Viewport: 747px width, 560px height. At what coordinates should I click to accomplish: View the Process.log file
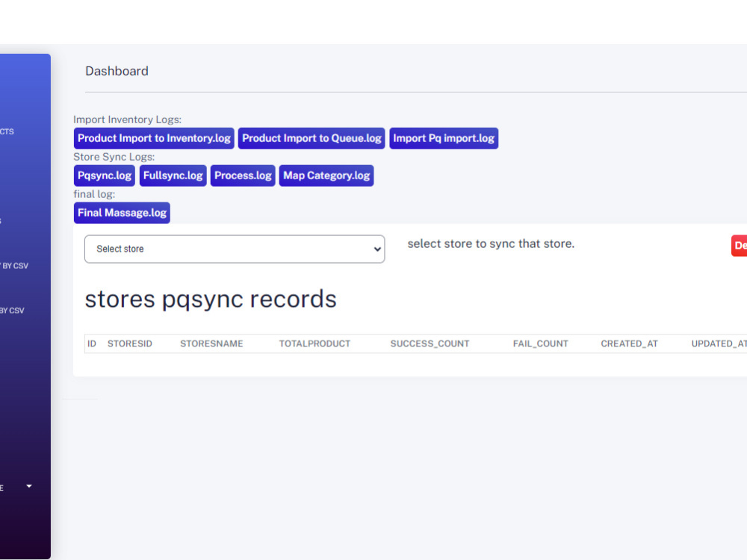[243, 175]
